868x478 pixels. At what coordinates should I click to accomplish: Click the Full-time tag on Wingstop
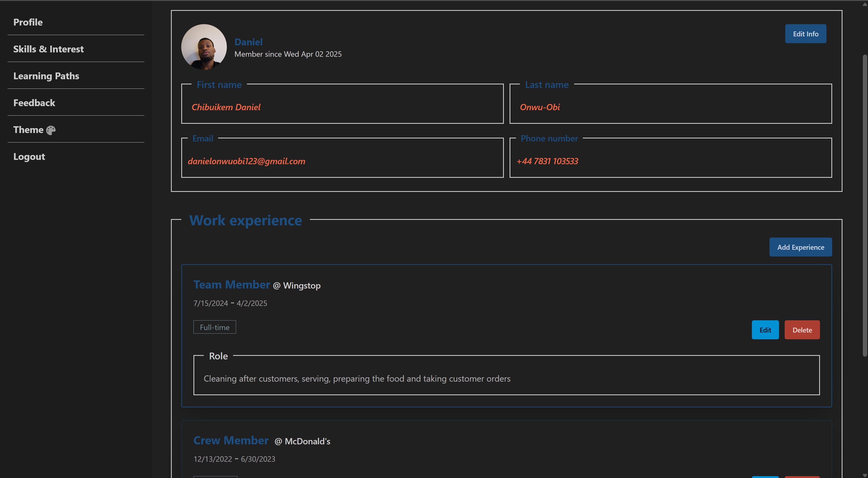(x=214, y=327)
